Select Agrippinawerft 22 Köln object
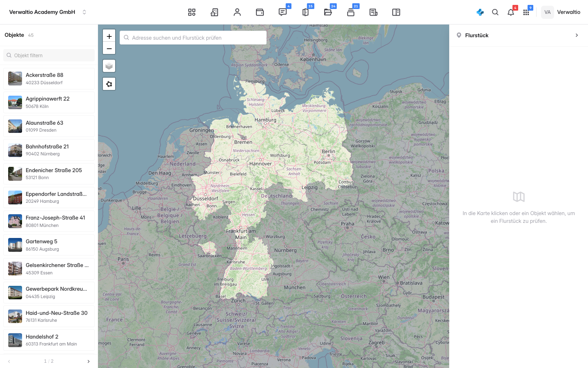 tap(49, 102)
